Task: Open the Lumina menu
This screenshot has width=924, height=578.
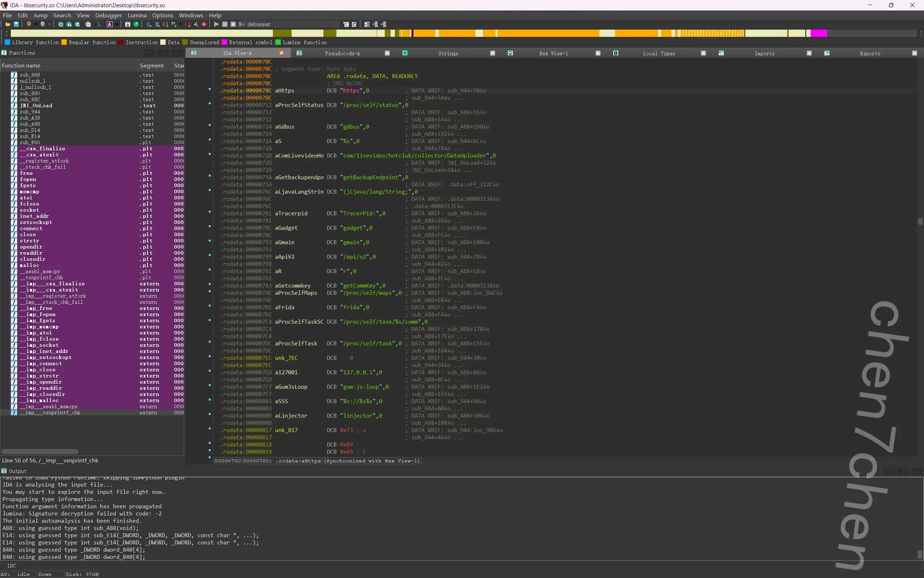Action: (x=137, y=15)
